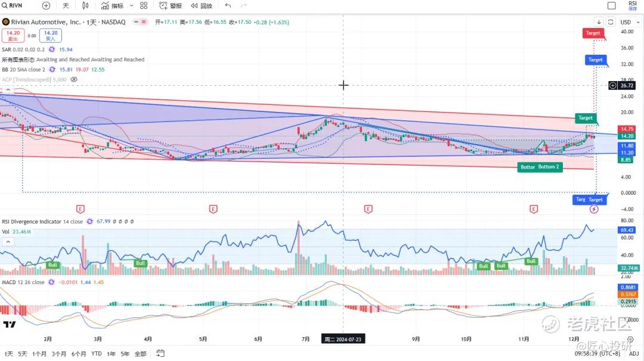Set the range to YTD
Viewport: 644px width, 361px height.
pyautogui.click(x=97, y=354)
